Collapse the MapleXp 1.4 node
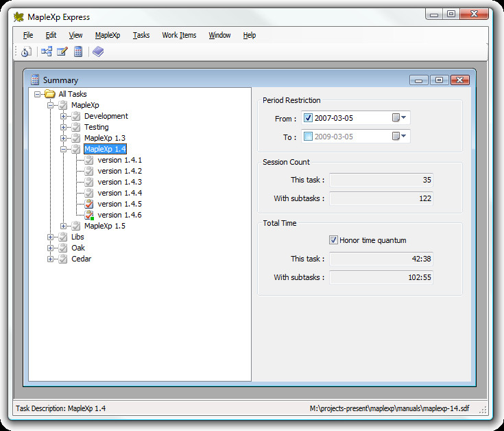 tap(63, 149)
